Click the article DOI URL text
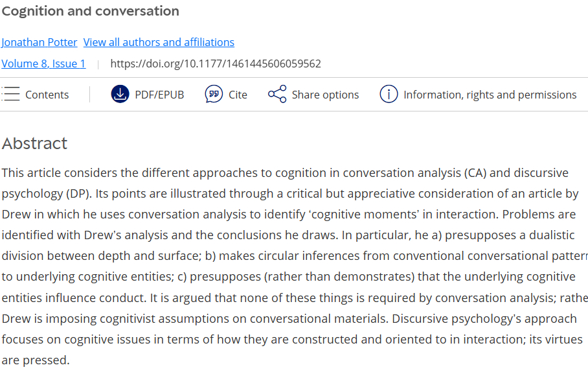 (216, 64)
